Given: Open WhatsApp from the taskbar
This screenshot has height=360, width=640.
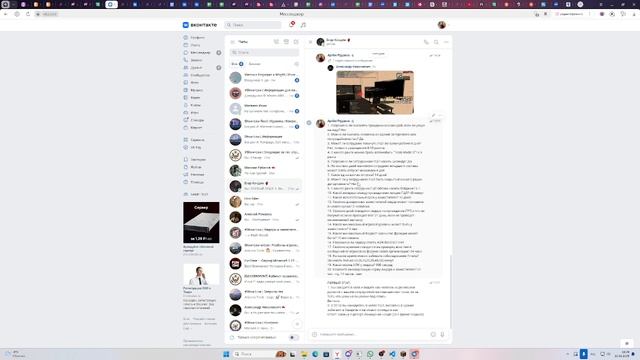Looking at the screenshot, I should click(x=370, y=354).
